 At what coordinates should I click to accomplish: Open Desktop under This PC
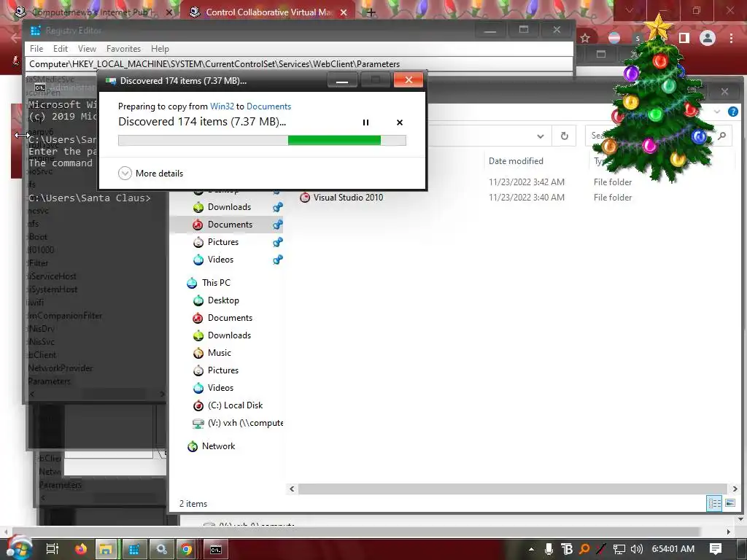223,300
